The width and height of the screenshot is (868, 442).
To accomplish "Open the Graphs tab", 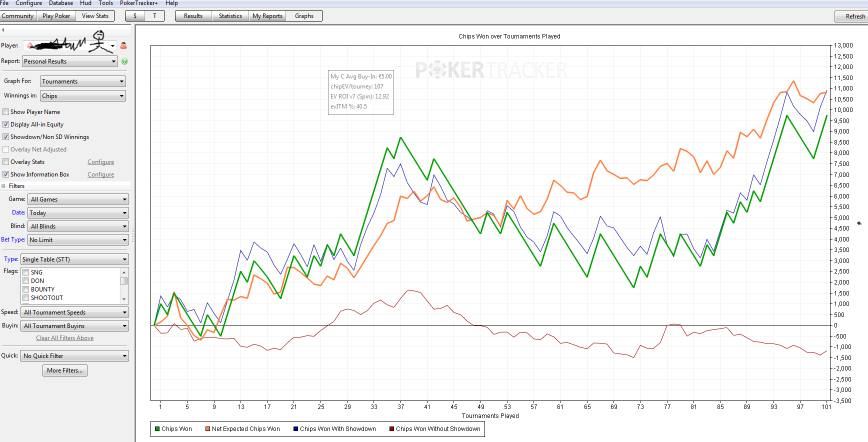I will (304, 16).
